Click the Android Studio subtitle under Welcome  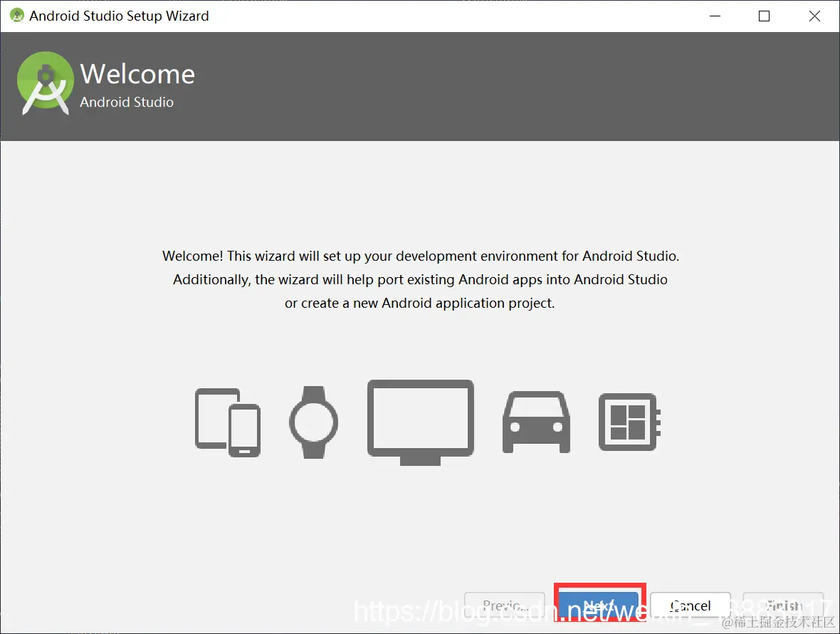click(x=127, y=102)
